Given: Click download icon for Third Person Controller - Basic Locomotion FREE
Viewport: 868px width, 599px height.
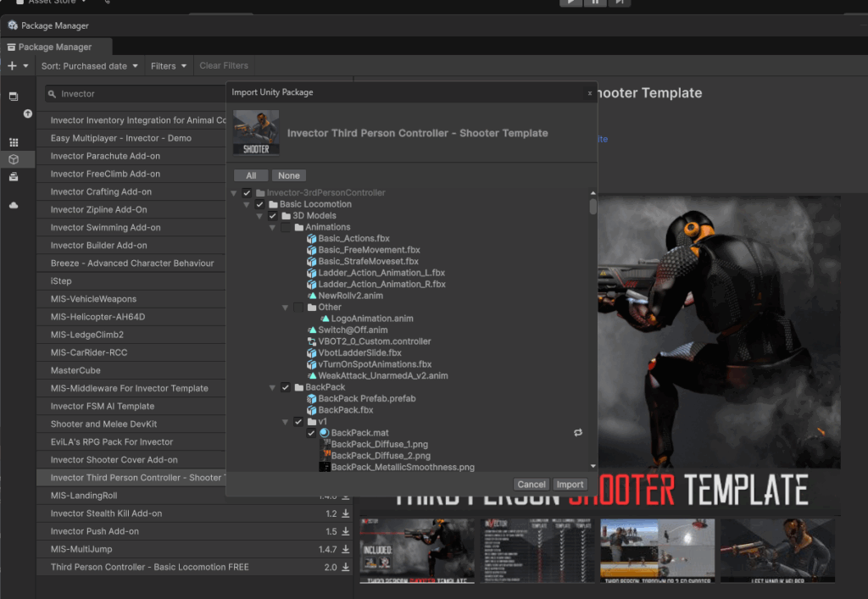Looking at the screenshot, I should click(x=346, y=567).
